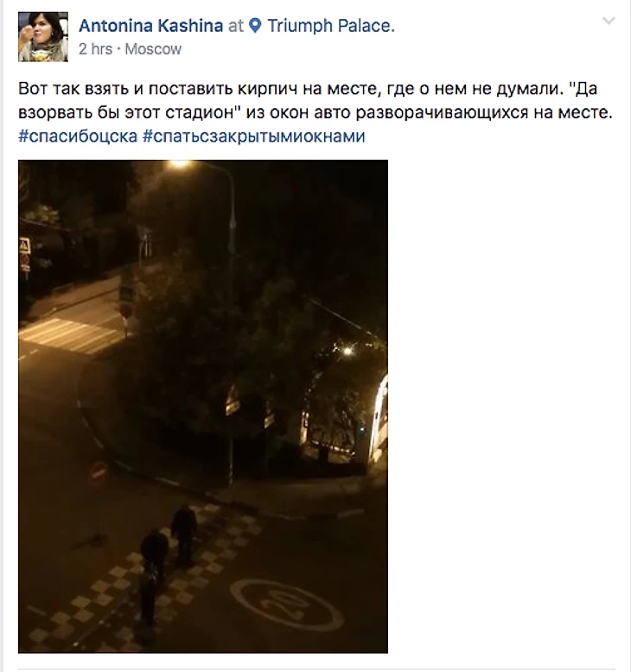This screenshot has width=631, height=672.
Task: Click the Antonina Kashina name link
Action: 151,26
